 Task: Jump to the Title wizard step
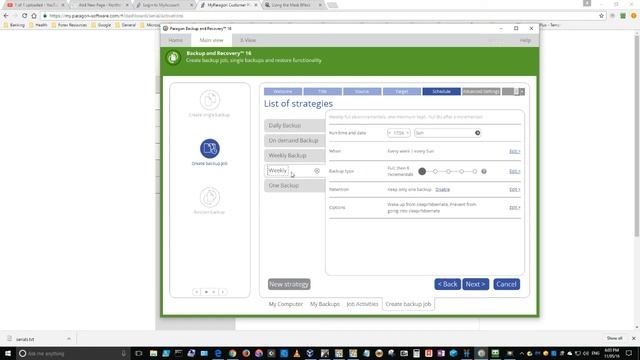(322, 91)
